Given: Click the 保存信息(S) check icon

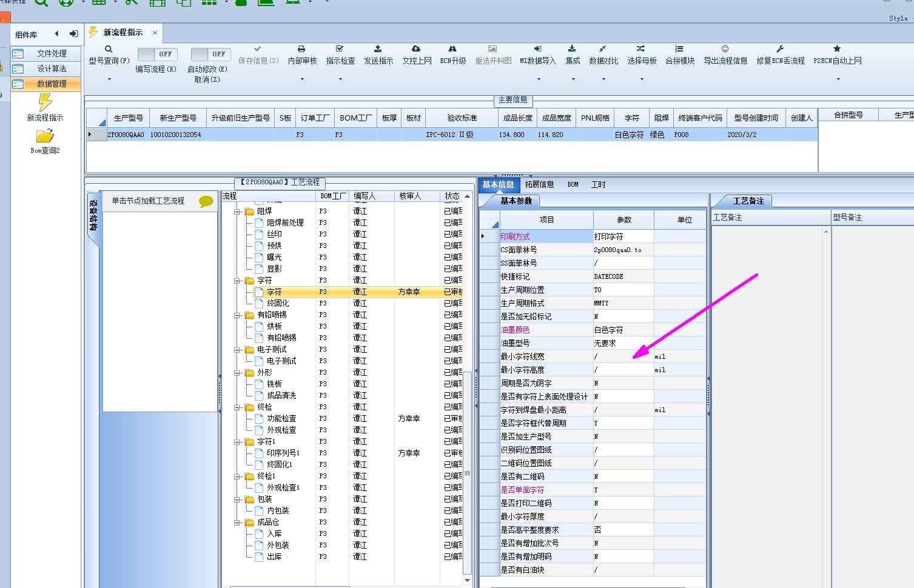Looking at the screenshot, I should [258, 48].
